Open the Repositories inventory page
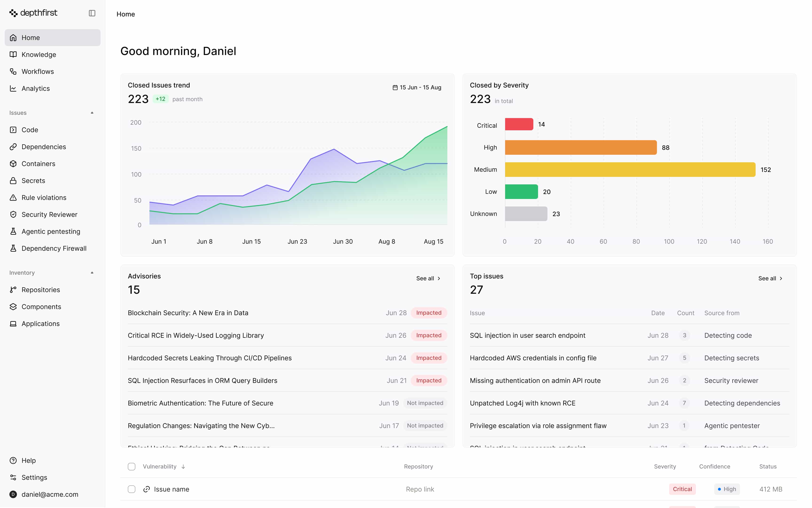The height and width of the screenshot is (508, 812). (53, 290)
